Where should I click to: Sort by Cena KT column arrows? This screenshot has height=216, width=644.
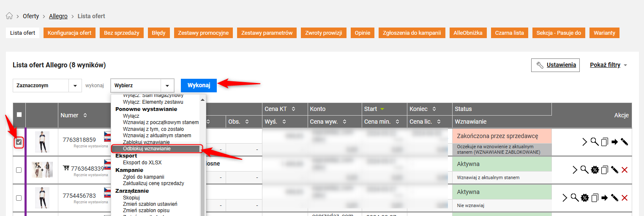coord(293,109)
